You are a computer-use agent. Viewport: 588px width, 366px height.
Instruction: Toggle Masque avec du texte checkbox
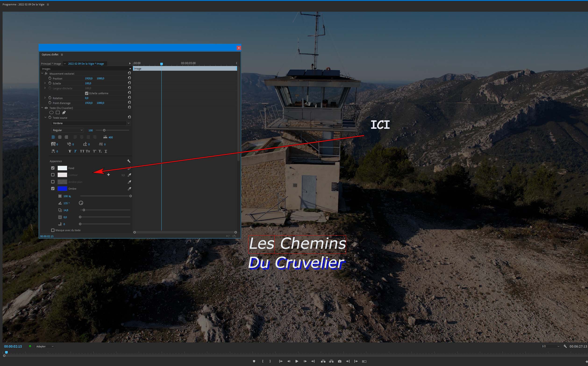(53, 230)
